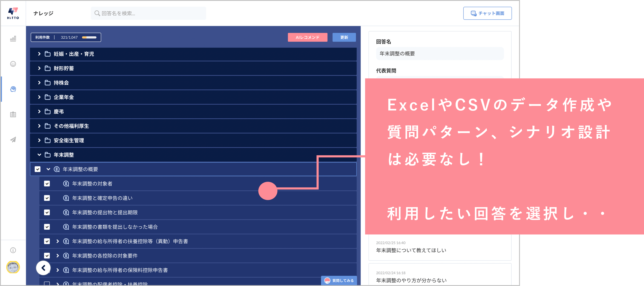Screen dimensions: 644x286
Task: Click folder icon of 慶弔
Action: pos(47,111)
